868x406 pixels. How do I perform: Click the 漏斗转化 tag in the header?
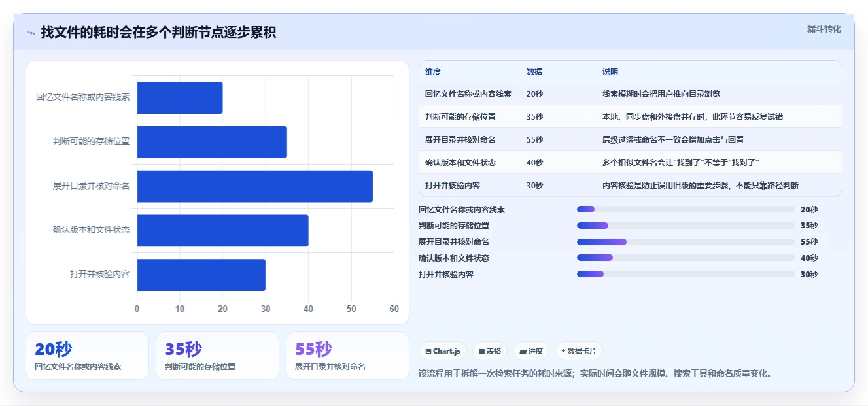click(x=824, y=29)
